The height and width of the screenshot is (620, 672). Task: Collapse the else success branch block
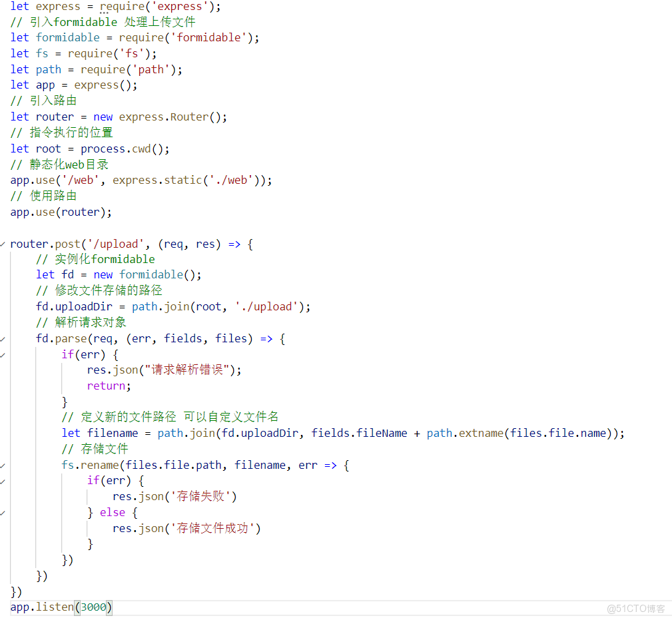pyautogui.click(x=3, y=512)
